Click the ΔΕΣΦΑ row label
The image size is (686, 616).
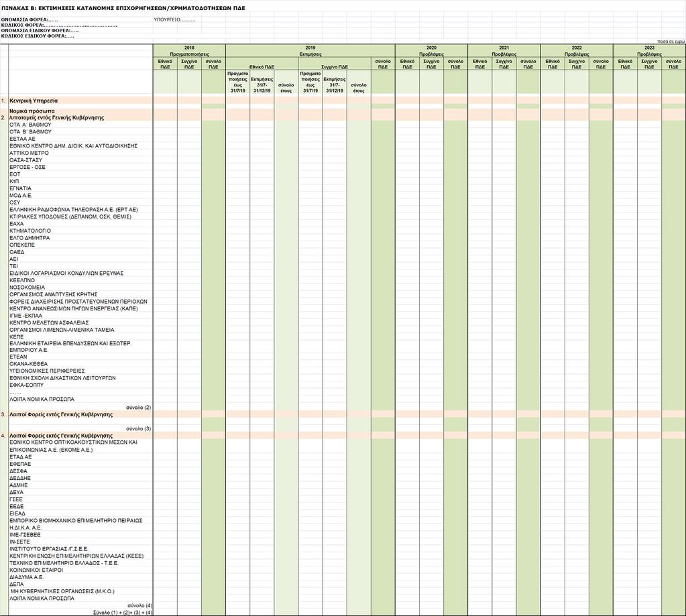coord(18,471)
